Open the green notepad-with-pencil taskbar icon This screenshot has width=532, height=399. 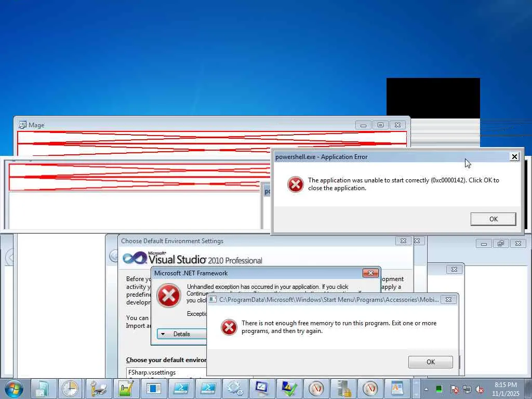(126, 389)
